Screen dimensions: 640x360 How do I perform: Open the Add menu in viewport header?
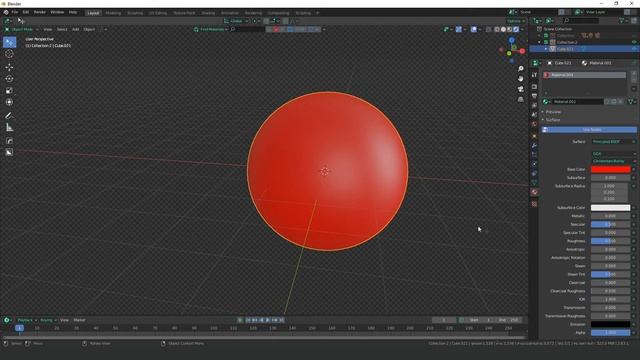tap(76, 29)
